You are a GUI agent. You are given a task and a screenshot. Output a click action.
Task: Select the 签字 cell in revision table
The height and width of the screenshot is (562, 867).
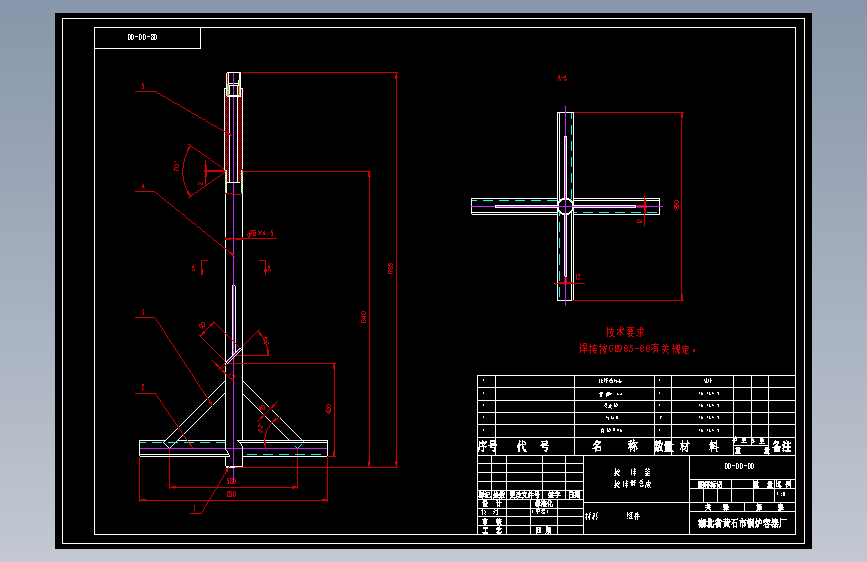click(x=554, y=495)
